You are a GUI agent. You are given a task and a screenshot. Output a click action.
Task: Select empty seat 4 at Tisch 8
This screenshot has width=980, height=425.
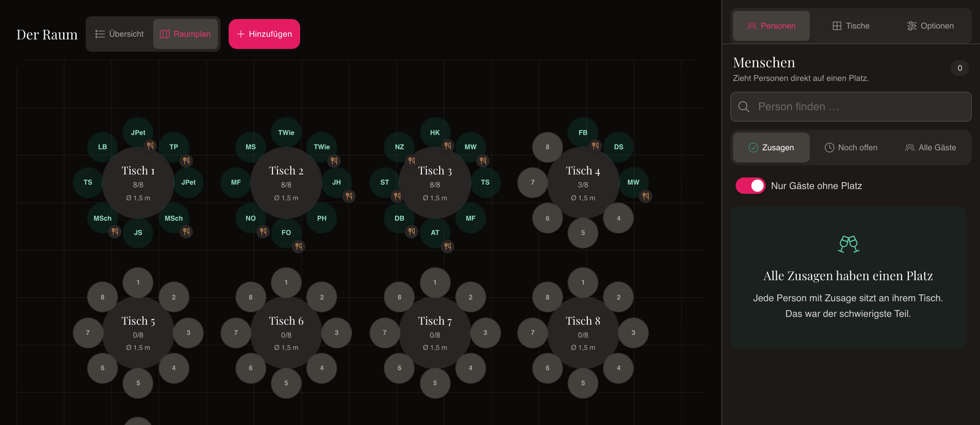[x=619, y=368]
